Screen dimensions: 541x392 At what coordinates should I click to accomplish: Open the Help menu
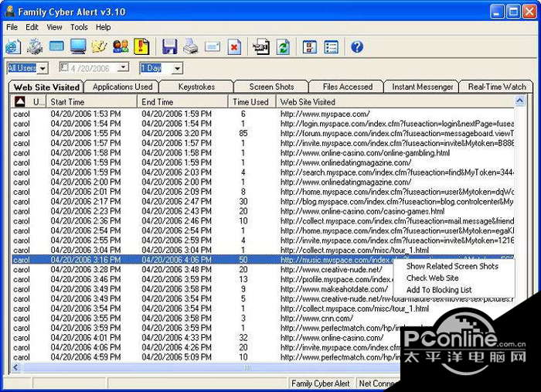click(103, 27)
